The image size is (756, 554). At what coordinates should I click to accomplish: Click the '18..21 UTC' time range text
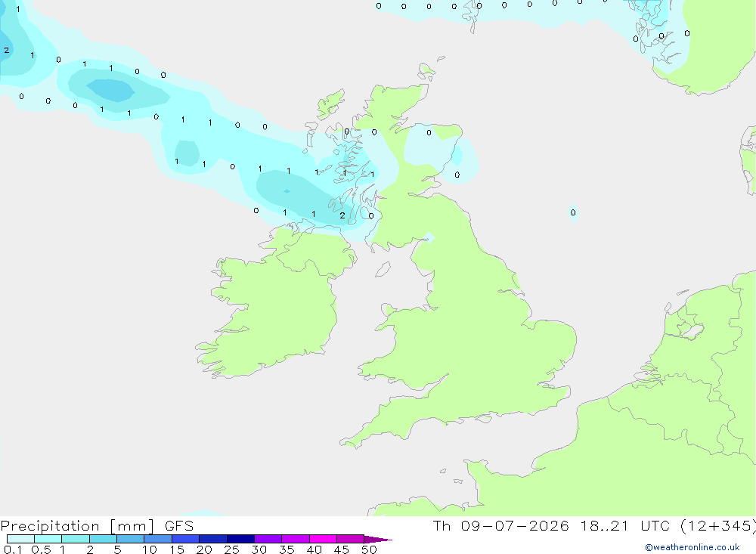click(x=625, y=526)
